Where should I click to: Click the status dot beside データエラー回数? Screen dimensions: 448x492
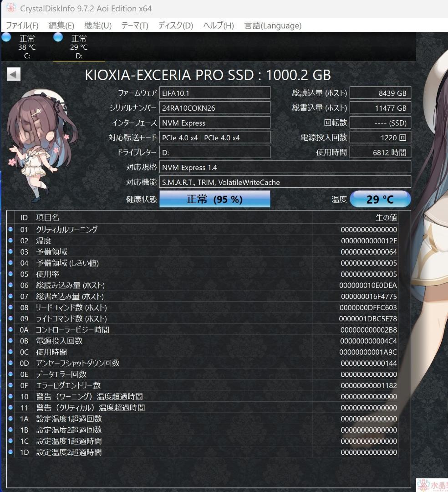10,374
